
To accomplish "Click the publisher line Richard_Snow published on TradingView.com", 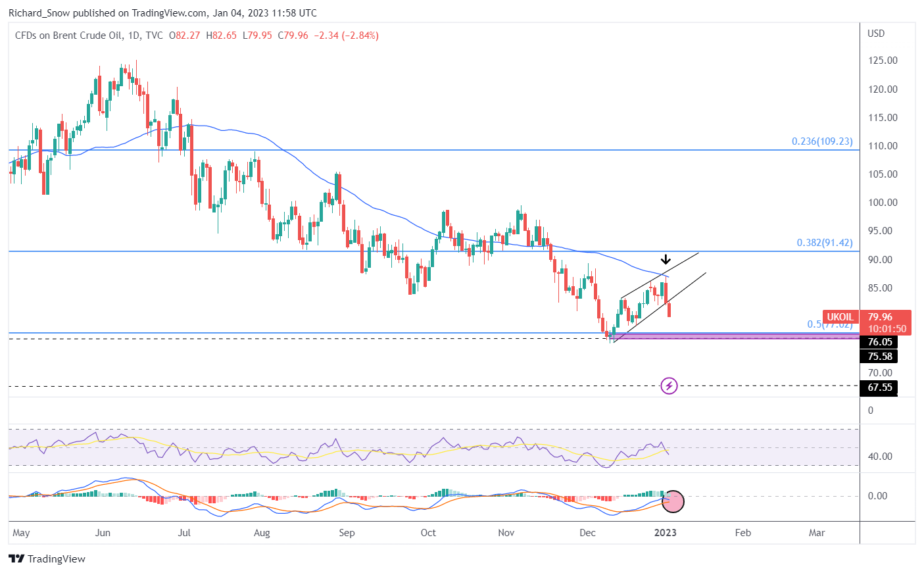I will tap(162, 13).
